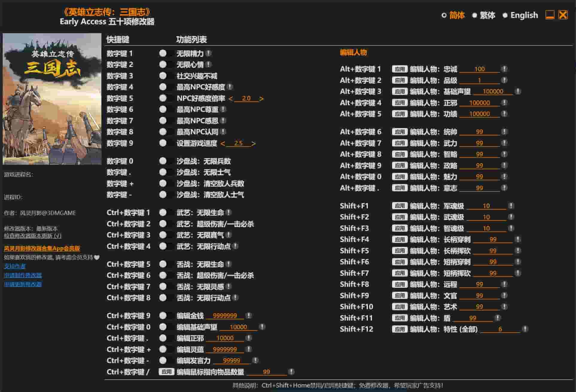Click the info icon beside 武艺: 无限生命
Image resolution: width=576 pixels, height=392 pixels.
tap(229, 213)
